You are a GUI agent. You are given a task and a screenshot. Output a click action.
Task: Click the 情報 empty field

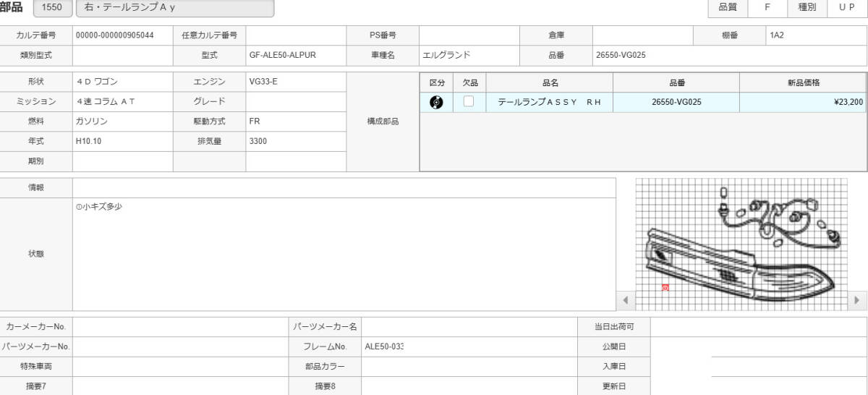(x=344, y=187)
